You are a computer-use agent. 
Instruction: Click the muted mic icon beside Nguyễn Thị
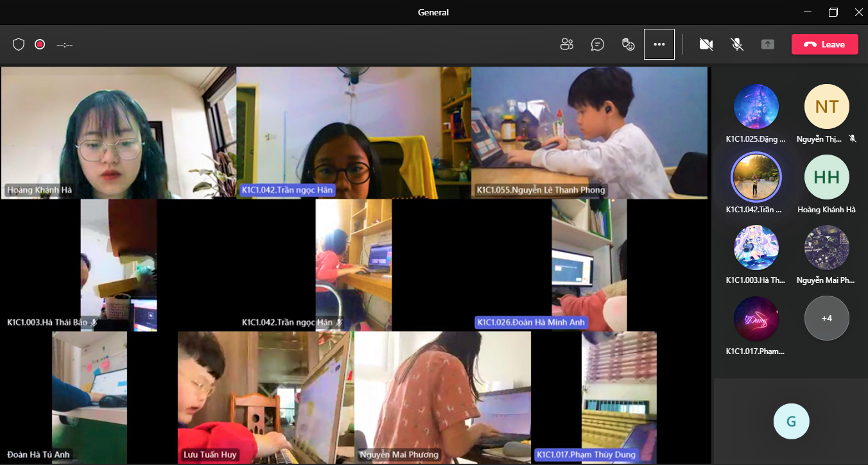[x=853, y=139]
